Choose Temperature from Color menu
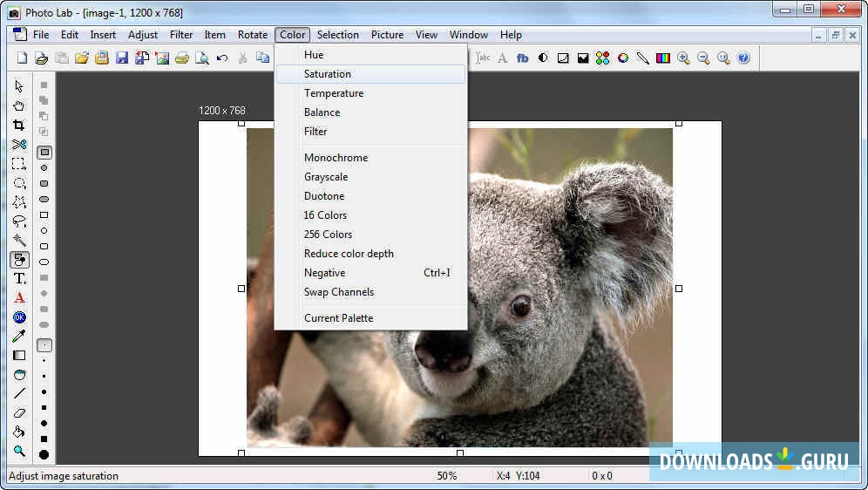Viewport: 868px width, 490px height. (371, 93)
